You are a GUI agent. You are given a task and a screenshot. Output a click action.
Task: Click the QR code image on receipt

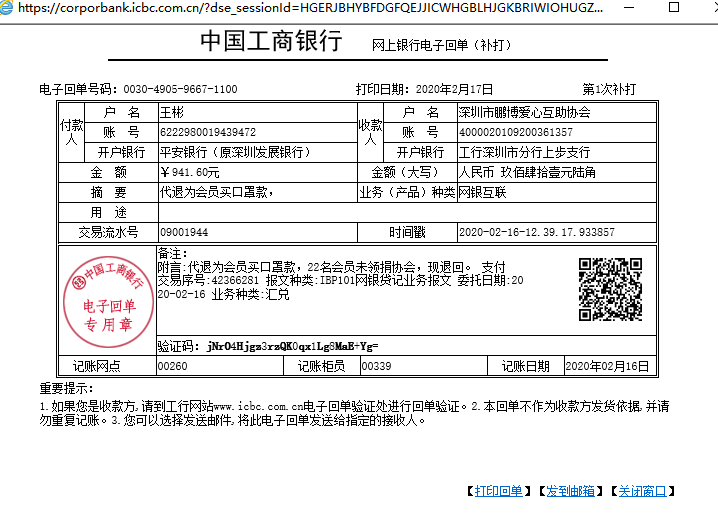(610, 289)
